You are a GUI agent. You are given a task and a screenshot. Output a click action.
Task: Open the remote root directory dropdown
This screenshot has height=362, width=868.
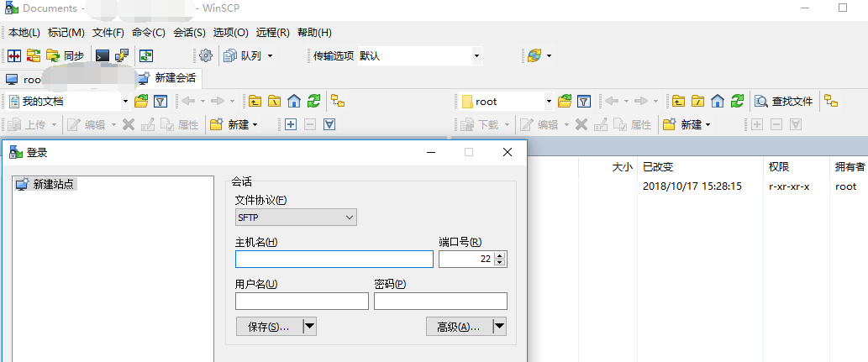pyautogui.click(x=549, y=102)
